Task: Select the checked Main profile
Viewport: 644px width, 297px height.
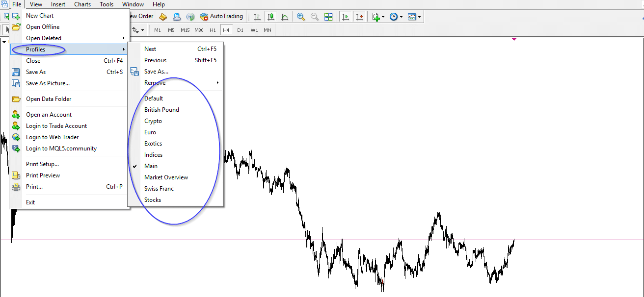Action: point(175,166)
